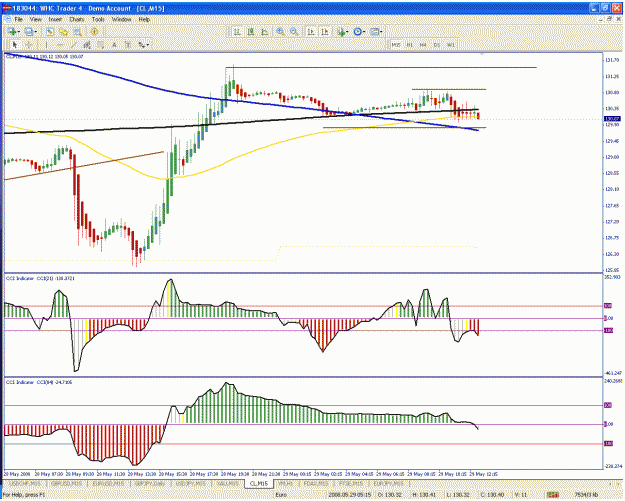Expand the arrows tool dropdown
This screenshot has height=501, width=625.
click(x=148, y=45)
